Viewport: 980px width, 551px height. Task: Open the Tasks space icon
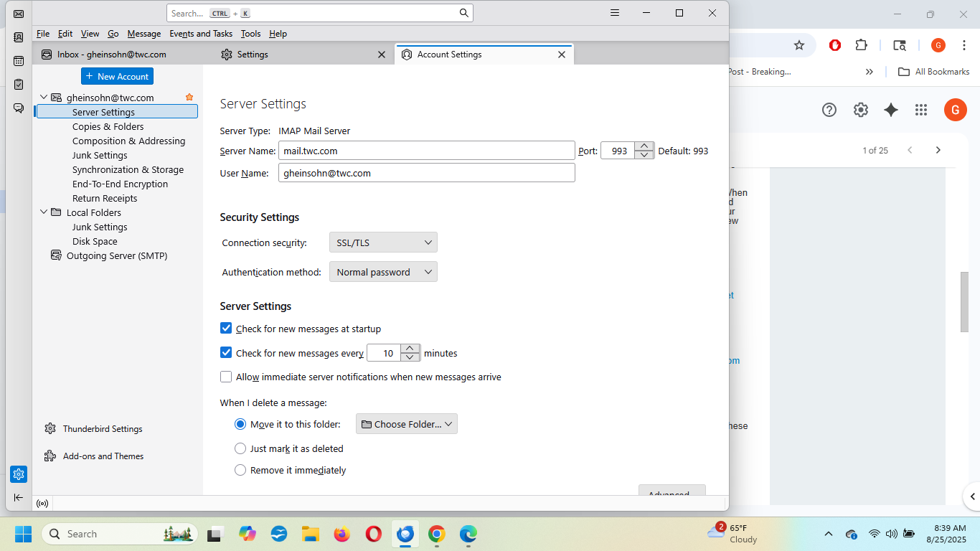click(19, 85)
